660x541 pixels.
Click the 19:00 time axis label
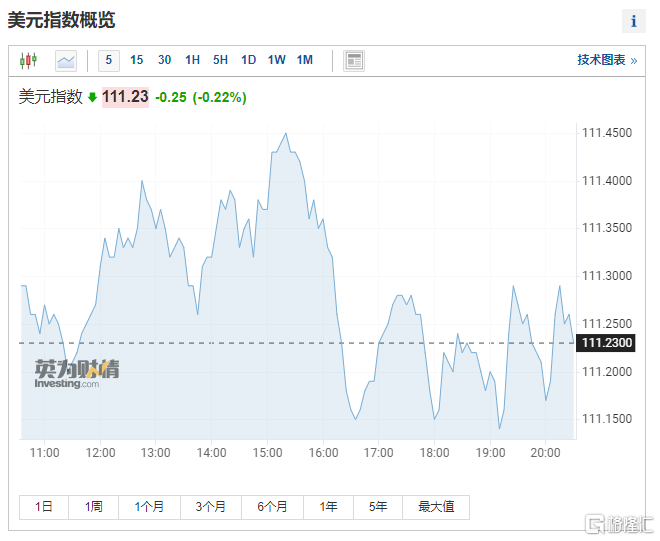coord(490,453)
